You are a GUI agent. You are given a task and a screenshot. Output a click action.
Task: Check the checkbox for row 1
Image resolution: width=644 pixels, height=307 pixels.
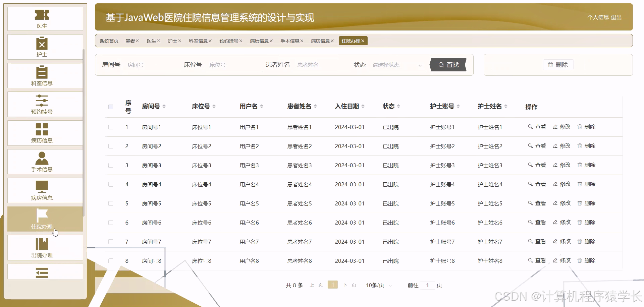(111, 127)
